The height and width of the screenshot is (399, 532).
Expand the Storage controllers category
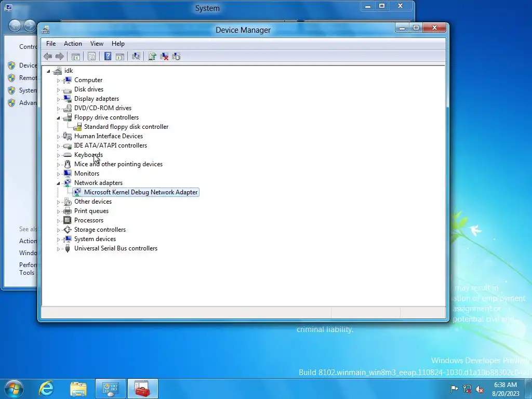(x=58, y=230)
